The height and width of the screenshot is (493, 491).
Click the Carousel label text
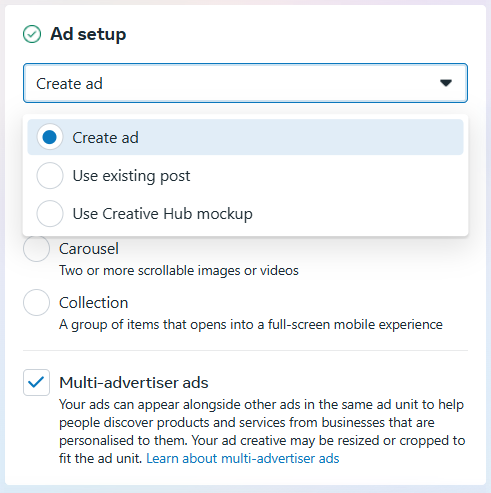[x=89, y=249]
